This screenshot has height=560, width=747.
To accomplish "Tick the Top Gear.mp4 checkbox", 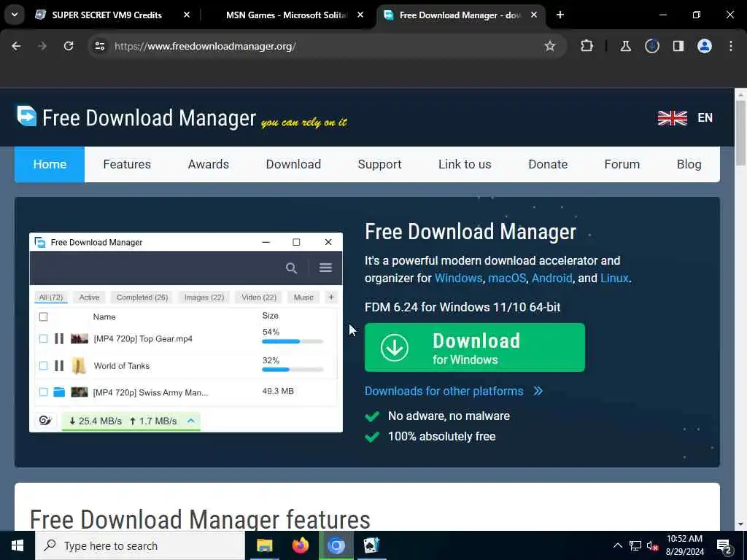I will coord(43,338).
